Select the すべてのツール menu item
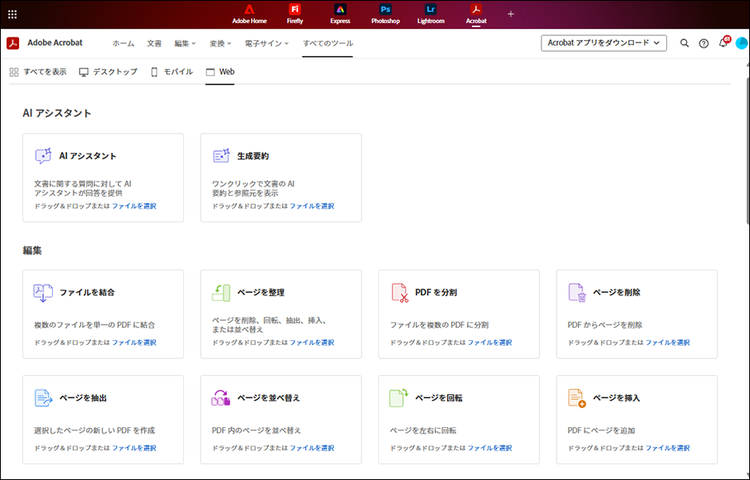The image size is (750, 480). (x=328, y=44)
